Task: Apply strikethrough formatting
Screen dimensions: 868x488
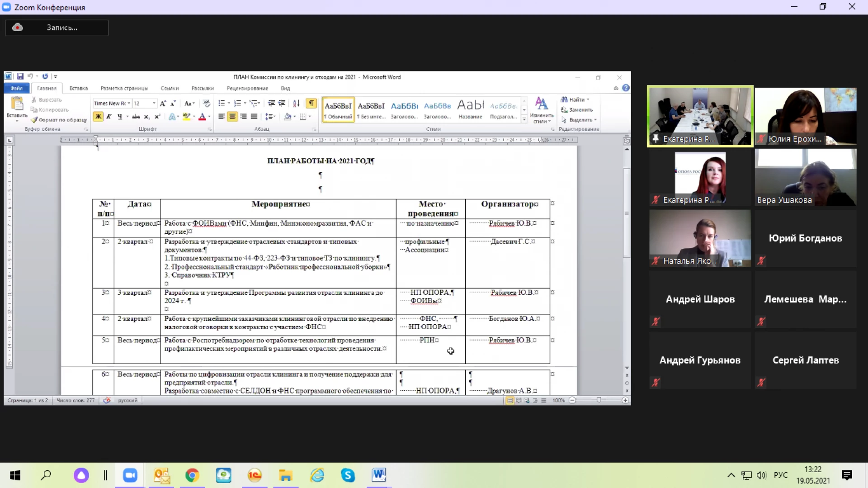Action: click(x=136, y=117)
